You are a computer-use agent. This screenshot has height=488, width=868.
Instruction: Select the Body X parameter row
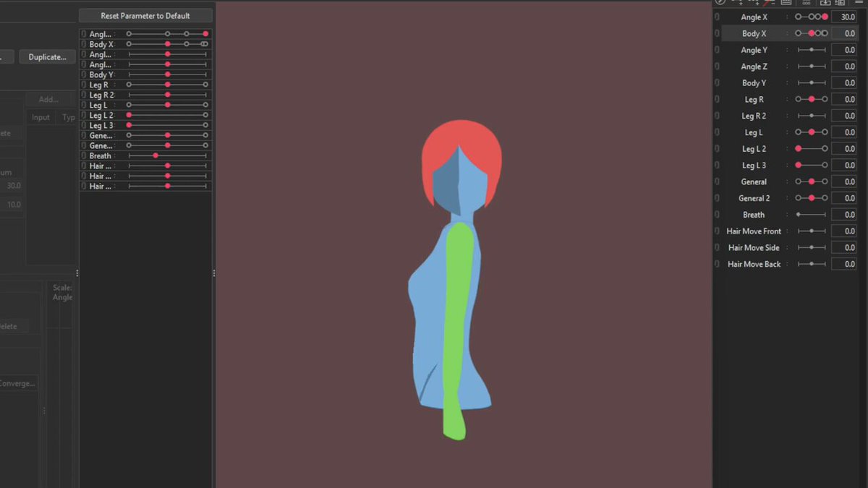(790, 33)
